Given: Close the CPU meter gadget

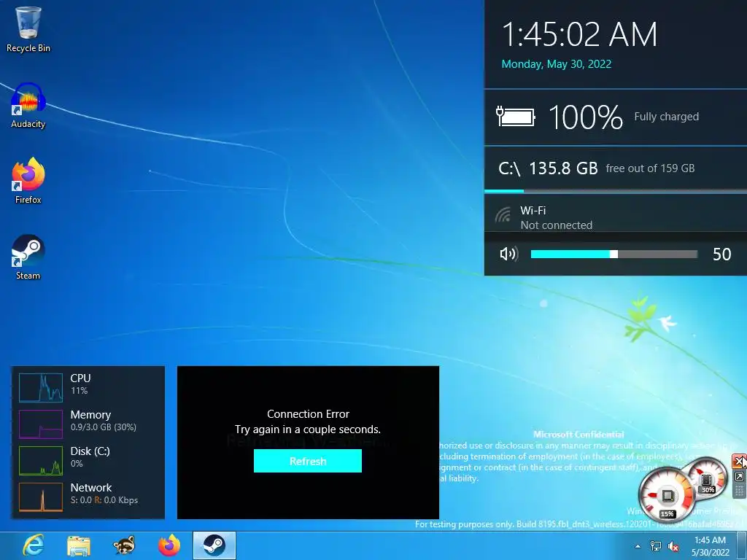Looking at the screenshot, I should tap(739, 461).
